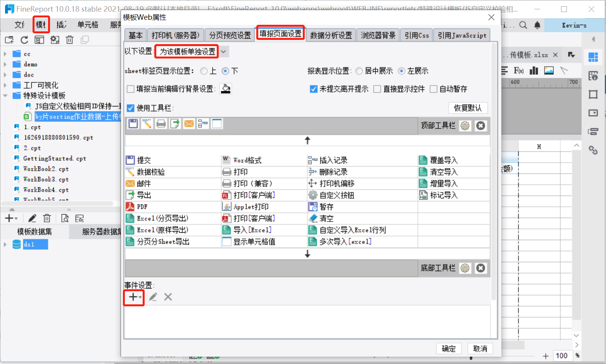The image size is (606, 364).
Task: Click the submit (save) icon in top toolbar
Action: (x=133, y=124)
